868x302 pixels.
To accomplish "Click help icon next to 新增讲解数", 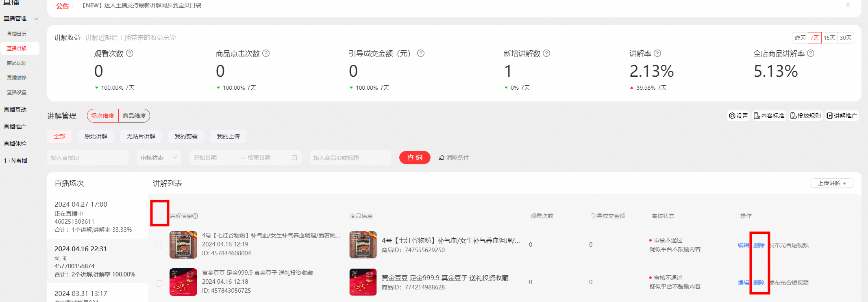I will (546, 53).
